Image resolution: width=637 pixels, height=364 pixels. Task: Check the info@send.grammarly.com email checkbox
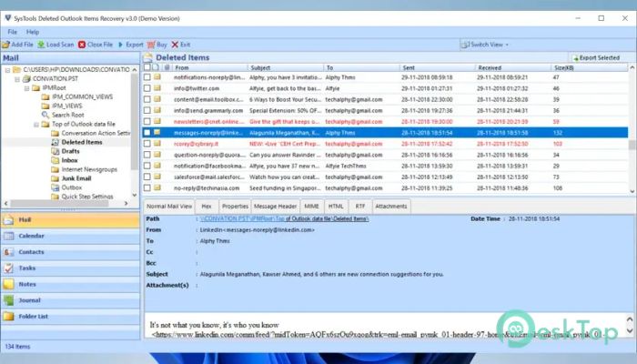[147, 110]
